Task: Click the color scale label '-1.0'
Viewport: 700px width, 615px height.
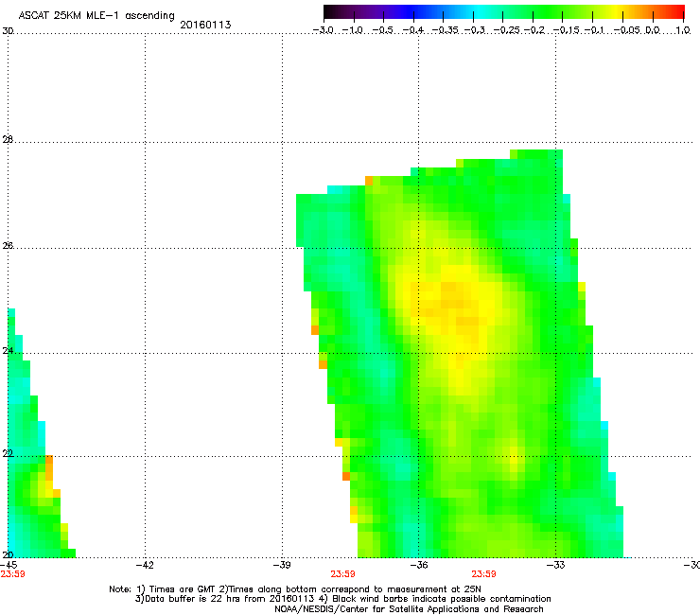Action: [353, 30]
